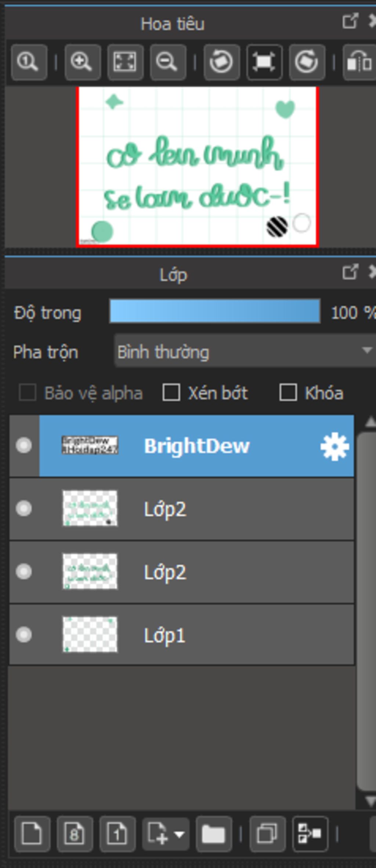The width and height of the screenshot is (376, 868).
Task: Open the BrightDew layer settings gear
Action: (x=335, y=446)
